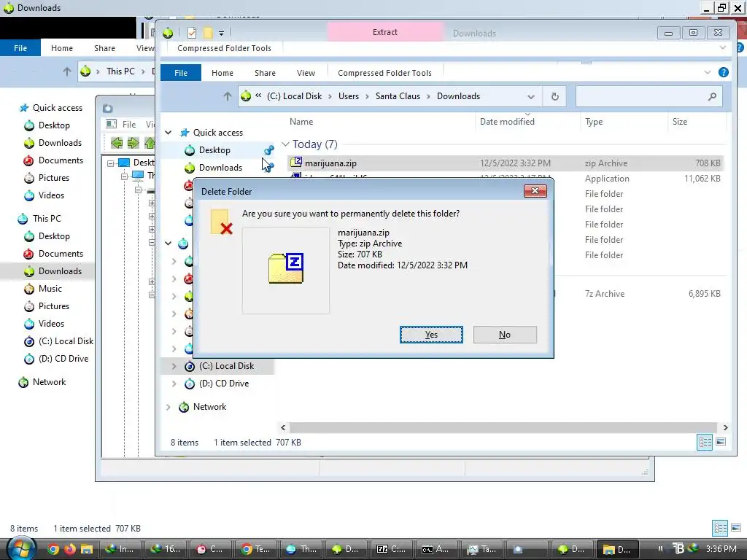Open the File menu in the middle window
The width and height of the screenshot is (747, 560).
pyautogui.click(x=128, y=124)
